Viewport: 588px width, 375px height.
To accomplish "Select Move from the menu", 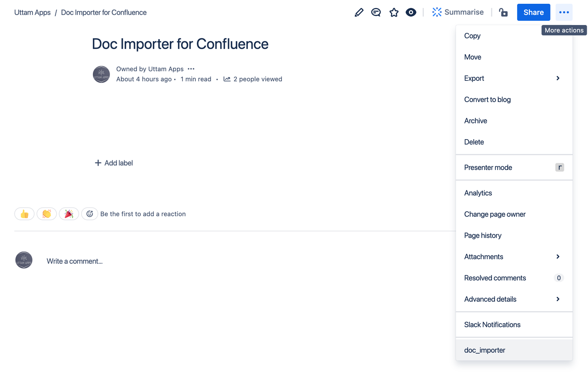I will (x=514, y=57).
